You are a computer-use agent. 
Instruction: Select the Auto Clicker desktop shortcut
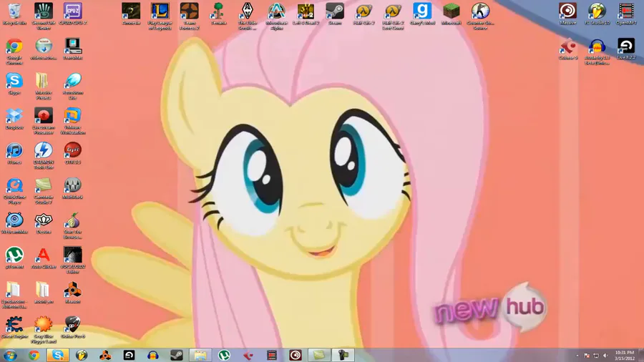tap(44, 258)
